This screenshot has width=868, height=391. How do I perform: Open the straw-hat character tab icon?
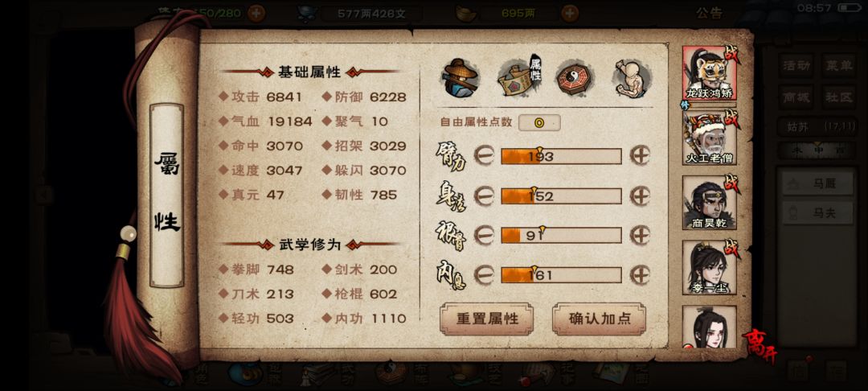click(x=460, y=78)
